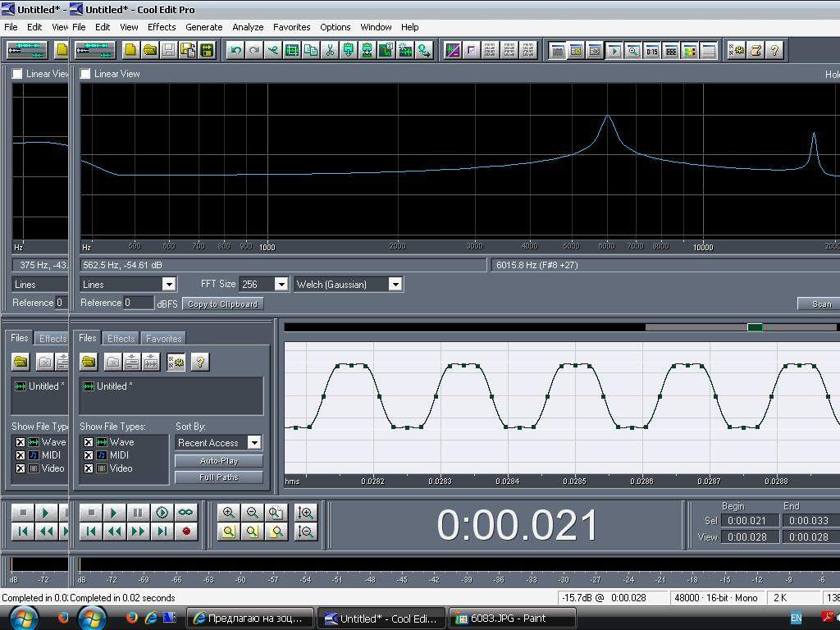Uncheck the Video file type checkbox

pos(89,468)
